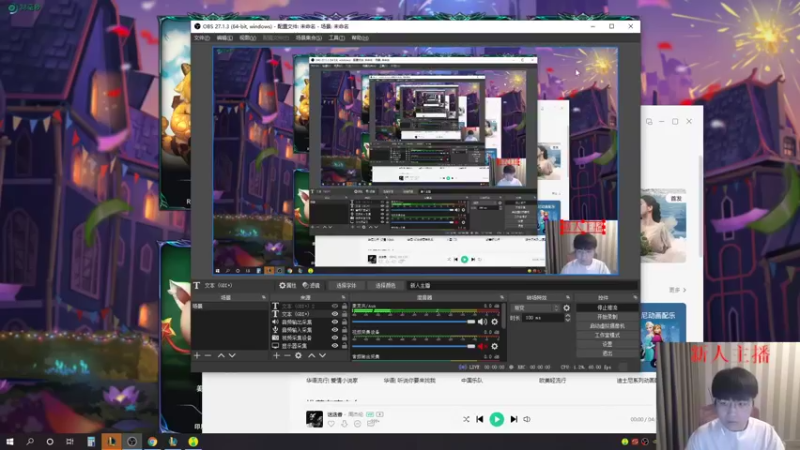The width and height of the screenshot is (800, 450).
Task: Hide the 显示器采集 source
Action: point(335,346)
